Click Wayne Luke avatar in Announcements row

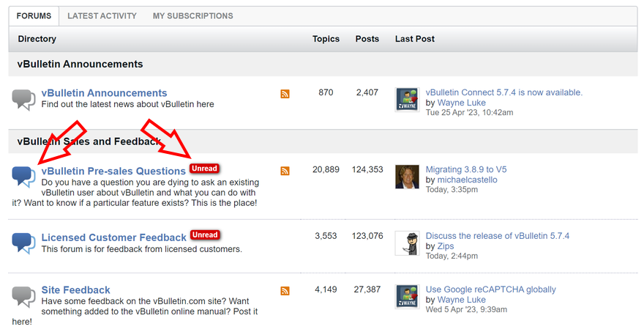[407, 99]
